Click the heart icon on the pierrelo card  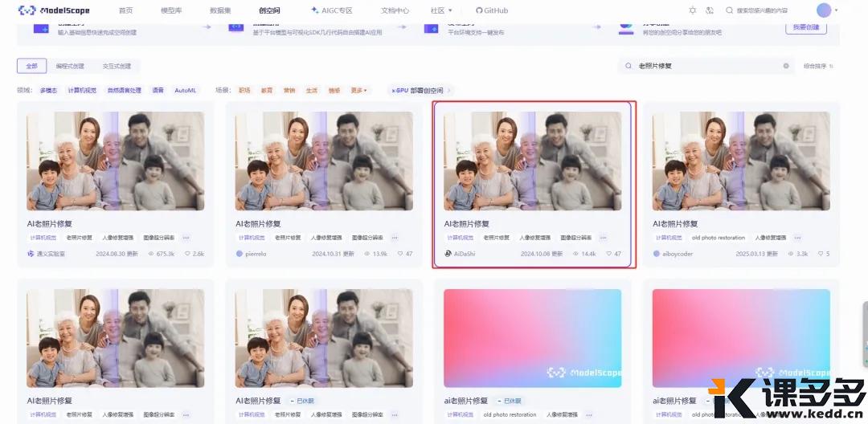(x=400, y=254)
